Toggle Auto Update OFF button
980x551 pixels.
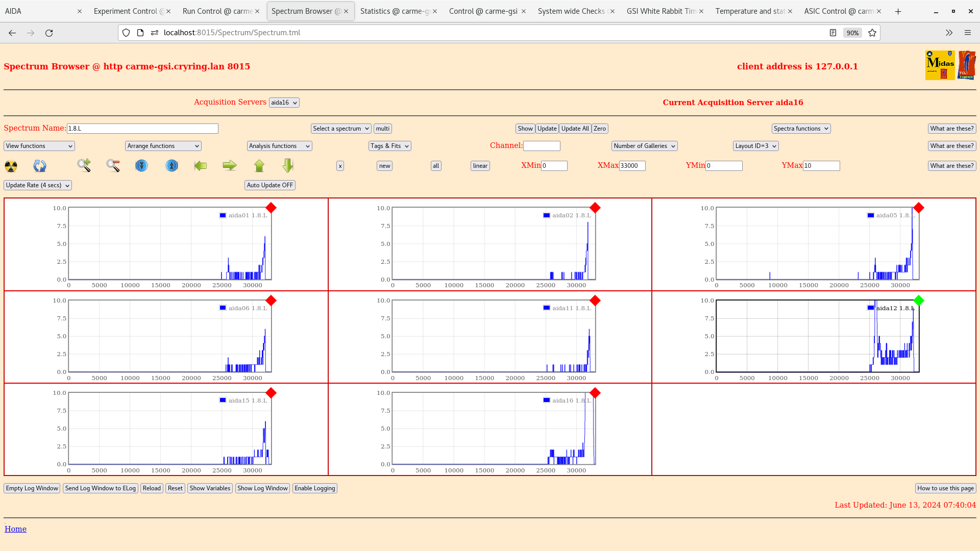click(x=269, y=184)
